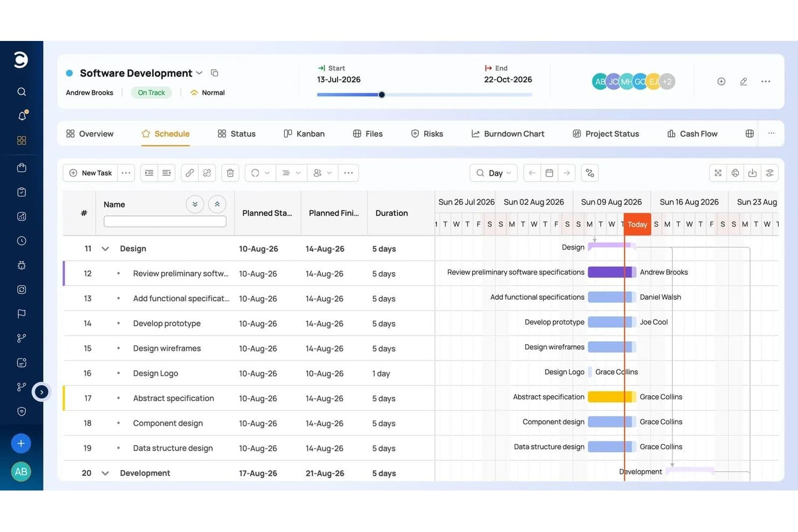Click the link tasks icon

click(190, 173)
